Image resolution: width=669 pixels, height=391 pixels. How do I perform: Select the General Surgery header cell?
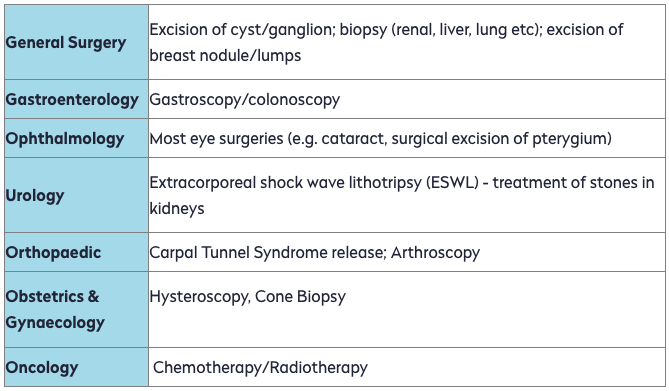pos(76,42)
